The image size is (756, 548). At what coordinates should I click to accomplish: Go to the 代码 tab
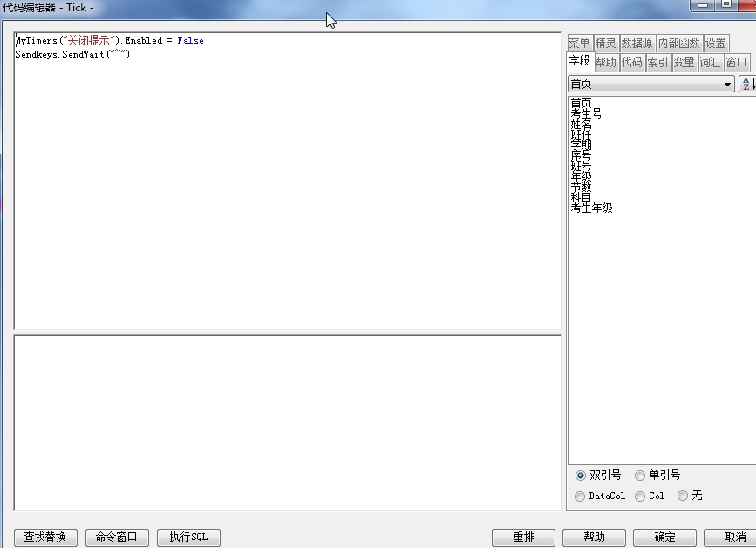click(x=632, y=62)
